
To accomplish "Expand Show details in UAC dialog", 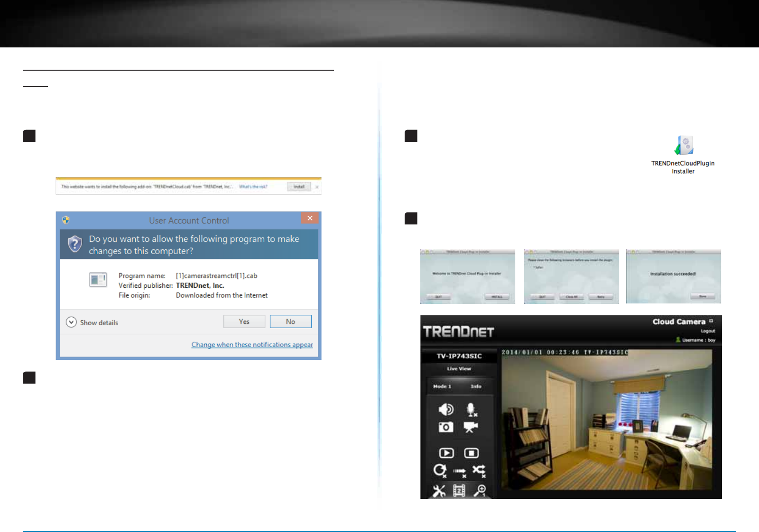I will [92, 322].
